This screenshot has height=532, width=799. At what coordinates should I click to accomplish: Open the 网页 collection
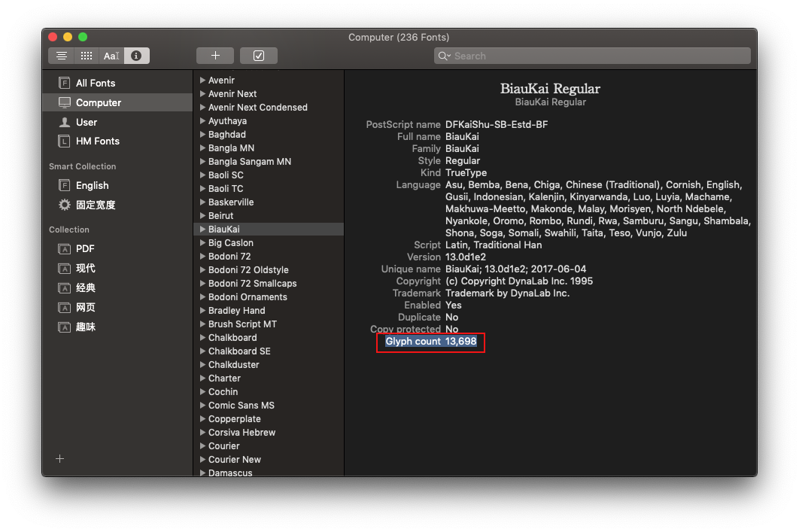click(117, 307)
